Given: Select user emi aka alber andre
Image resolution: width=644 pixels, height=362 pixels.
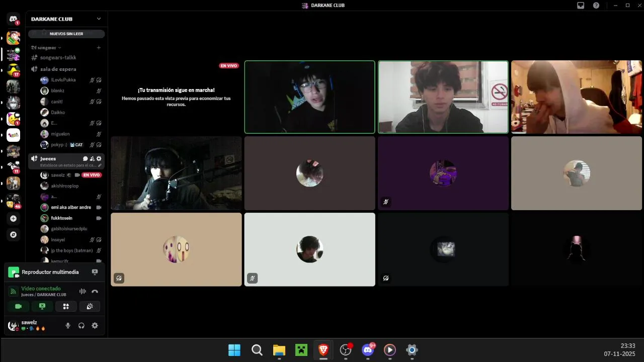Looking at the screenshot, I should 71,207.
